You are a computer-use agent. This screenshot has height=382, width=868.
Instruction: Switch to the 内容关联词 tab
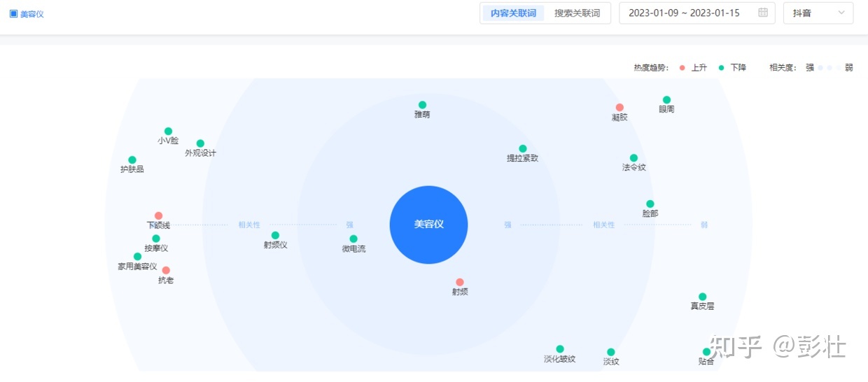point(513,13)
